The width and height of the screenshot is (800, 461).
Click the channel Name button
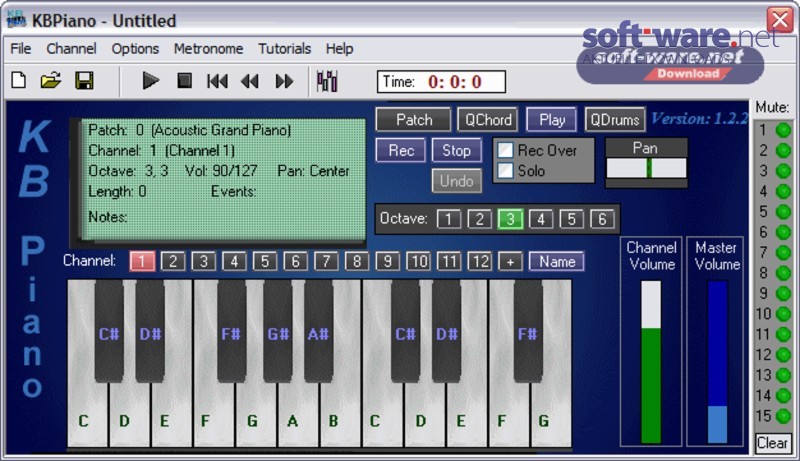pyautogui.click(x=557, y=261)
